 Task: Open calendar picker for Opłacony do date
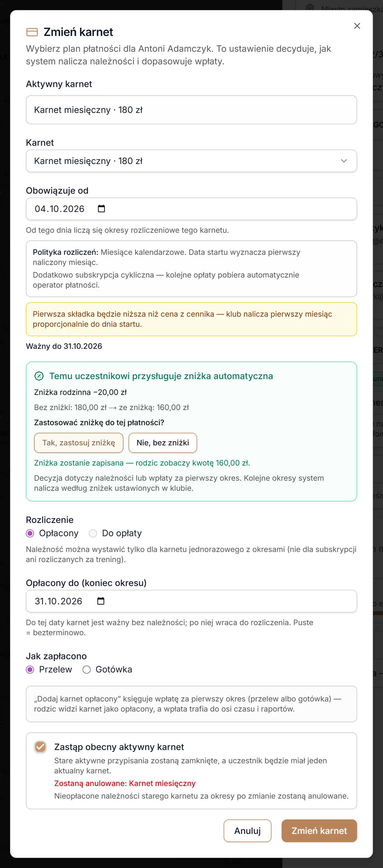[100, 601]
